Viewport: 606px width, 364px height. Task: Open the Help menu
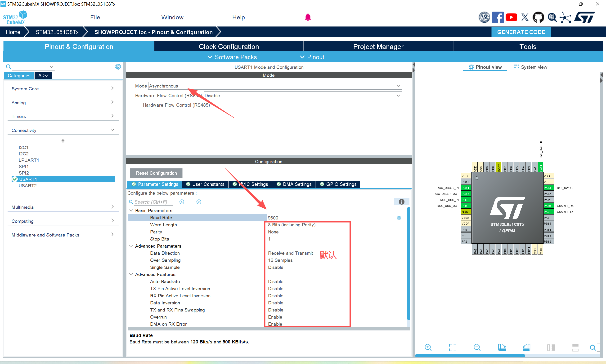click(238, 18)
